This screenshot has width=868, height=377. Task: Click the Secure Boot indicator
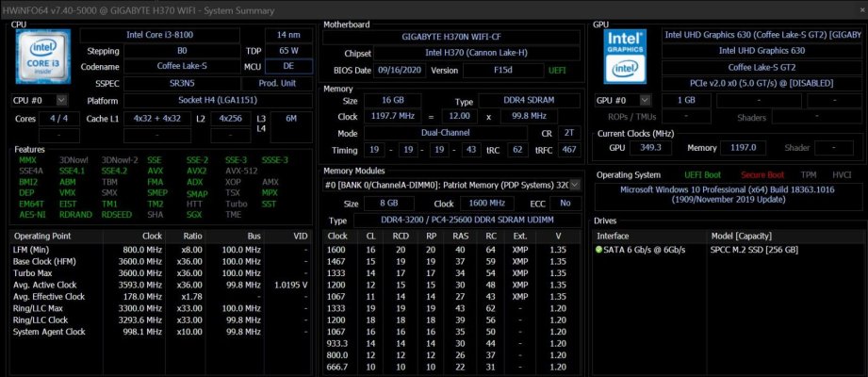762,175
